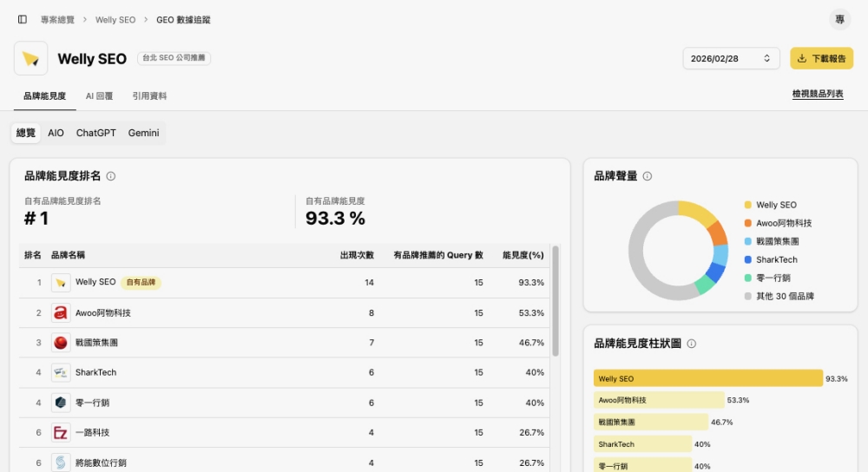Click info icon beside 品牌聲量
Screen dimensions: 868x472
[648, 176]
